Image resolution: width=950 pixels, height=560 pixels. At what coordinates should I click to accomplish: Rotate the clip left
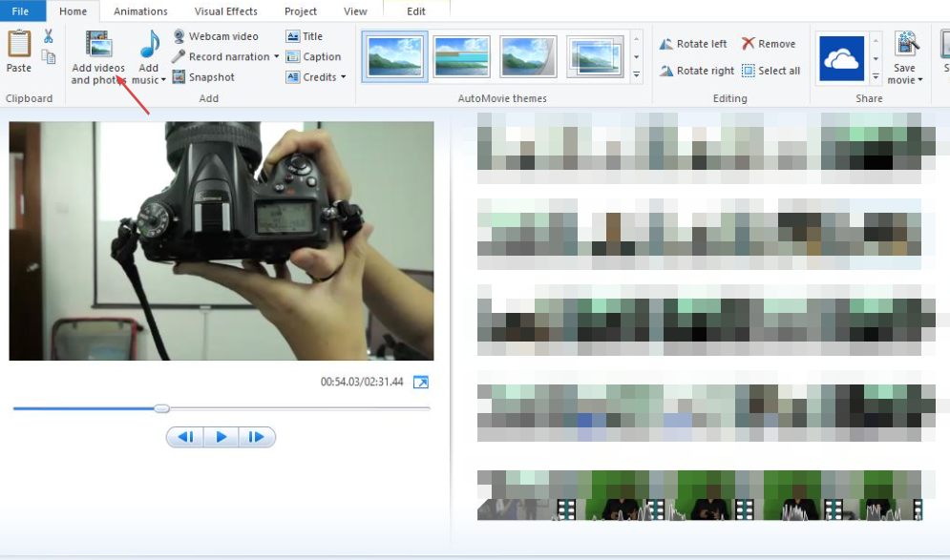pyautogui.click(x=693, y=43)
